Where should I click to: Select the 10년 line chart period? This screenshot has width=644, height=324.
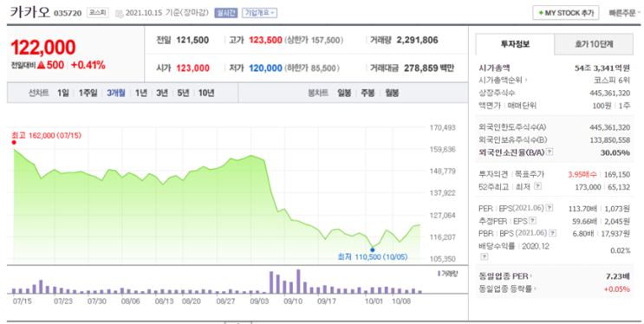(x=206, y=94)
